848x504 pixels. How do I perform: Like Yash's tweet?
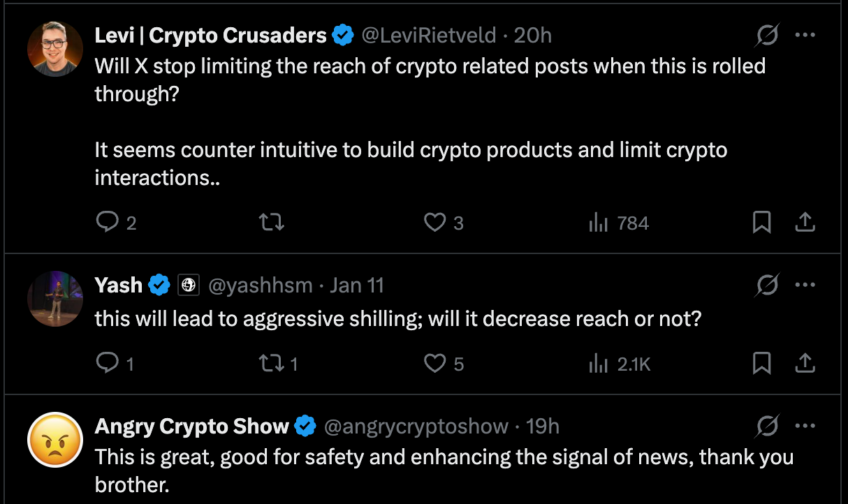tap(434, 363)
